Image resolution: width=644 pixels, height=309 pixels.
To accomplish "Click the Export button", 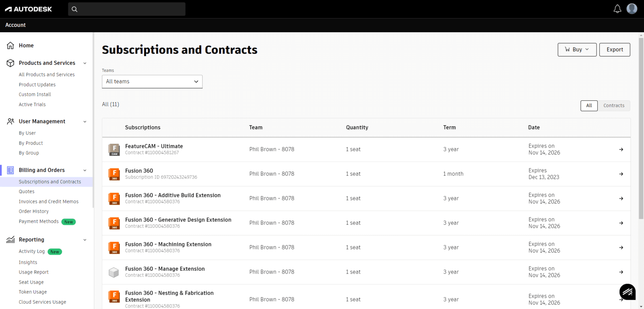I will (614, 50).
